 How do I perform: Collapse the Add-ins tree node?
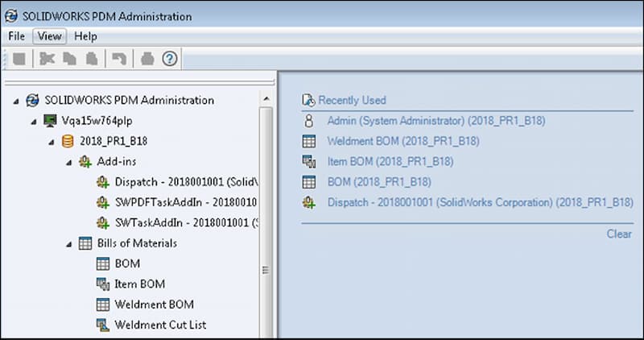click(x=69, y=163)
